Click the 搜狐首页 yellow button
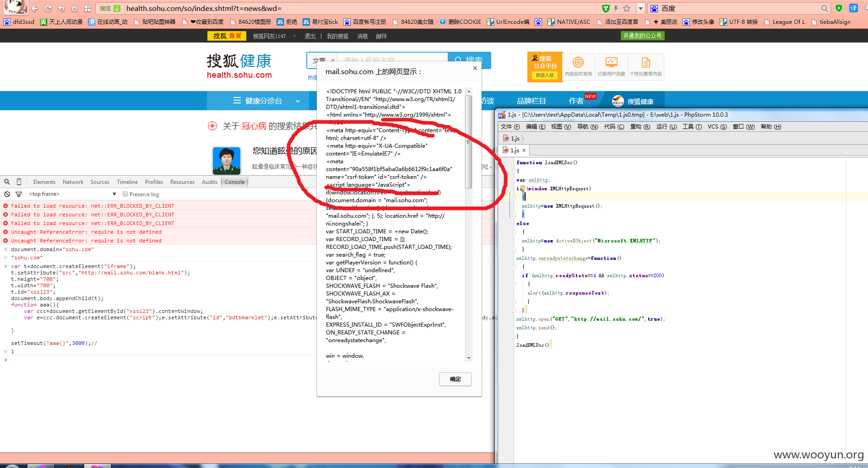The image size is (868, 468). pyautogui.click(x=227, y=36)
